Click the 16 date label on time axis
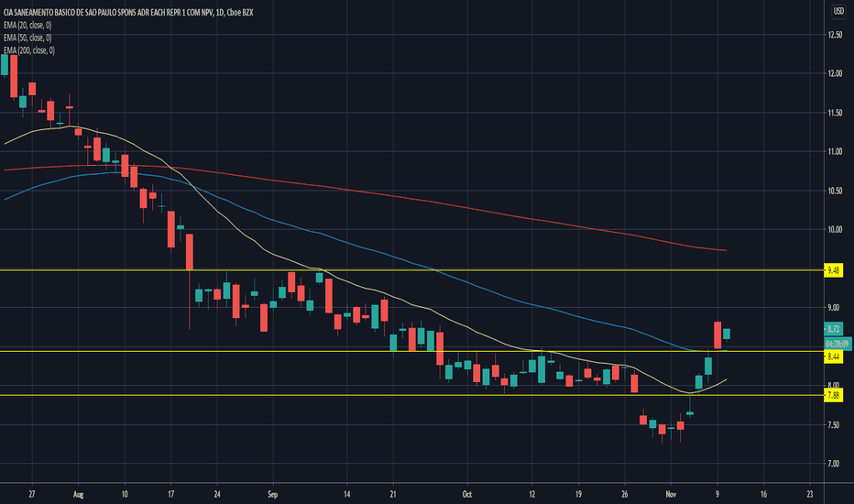 763,494
